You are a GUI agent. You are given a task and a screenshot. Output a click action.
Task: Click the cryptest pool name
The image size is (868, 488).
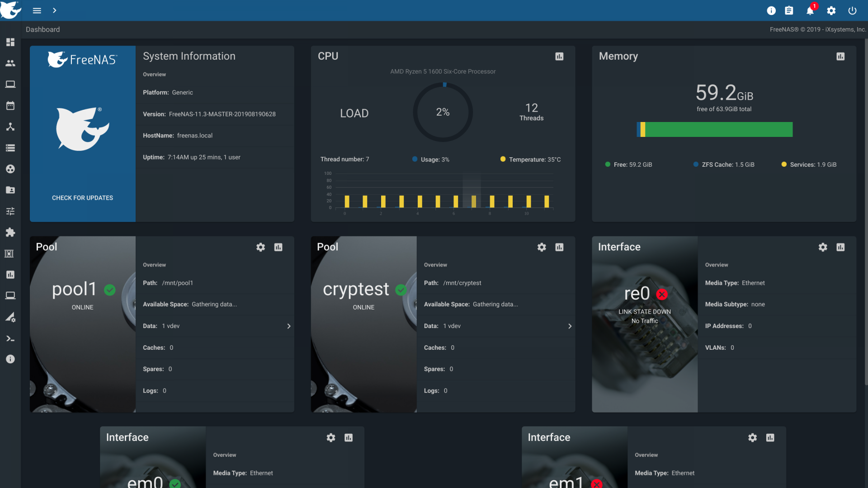356,290
